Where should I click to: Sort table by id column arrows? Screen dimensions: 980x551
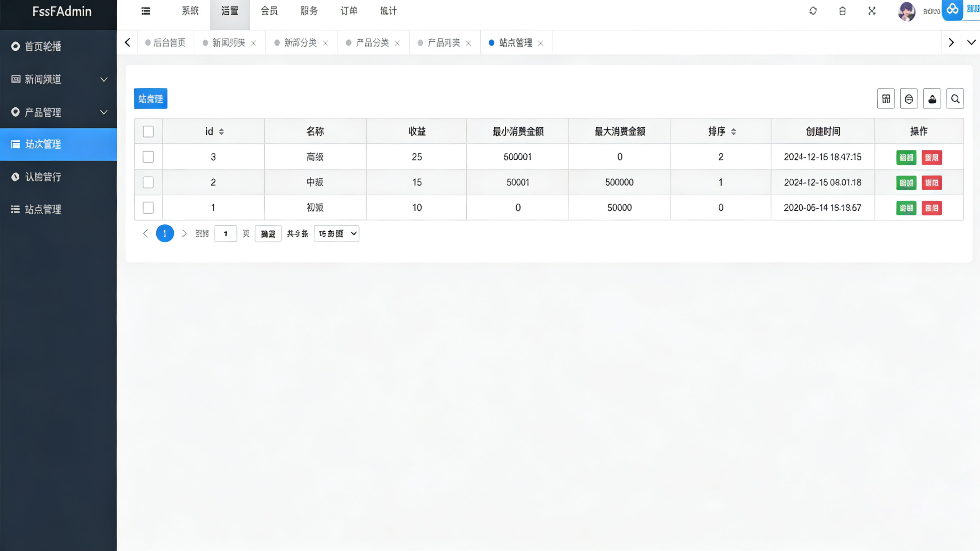click(x=221, y=132)
